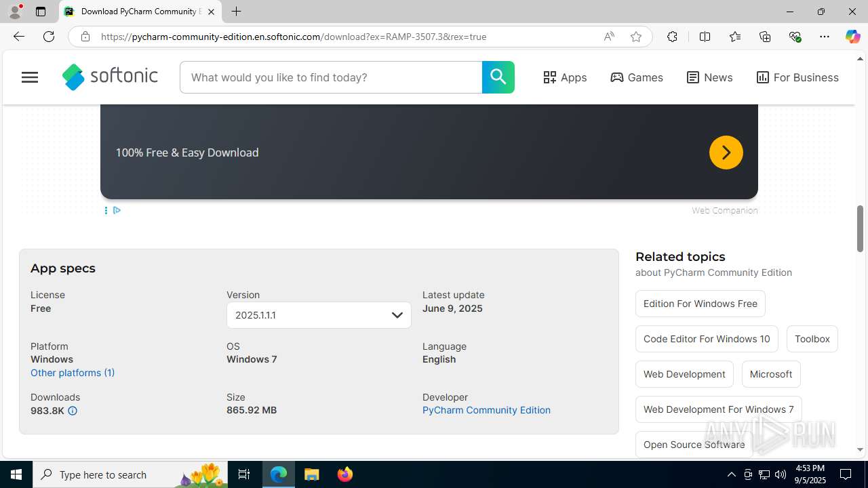
Task: Open Edge Settings and more menu
Action: click(x=825, y=37)
